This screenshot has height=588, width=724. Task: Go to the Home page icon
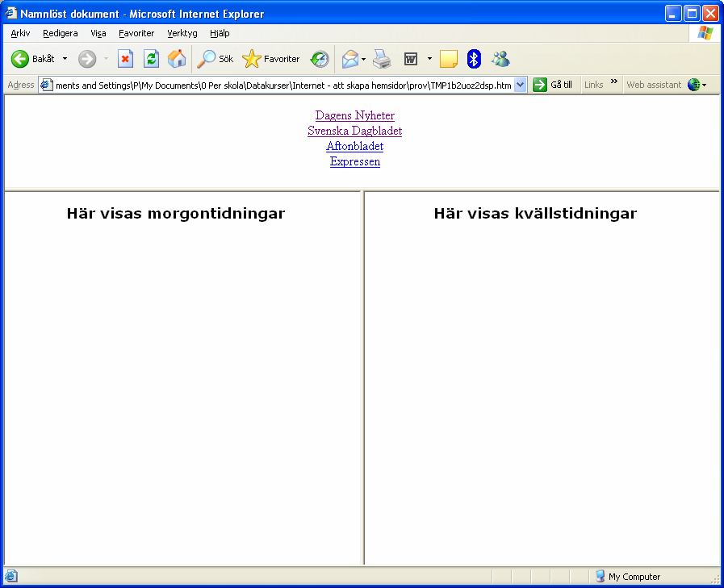[x=177, y=59]
